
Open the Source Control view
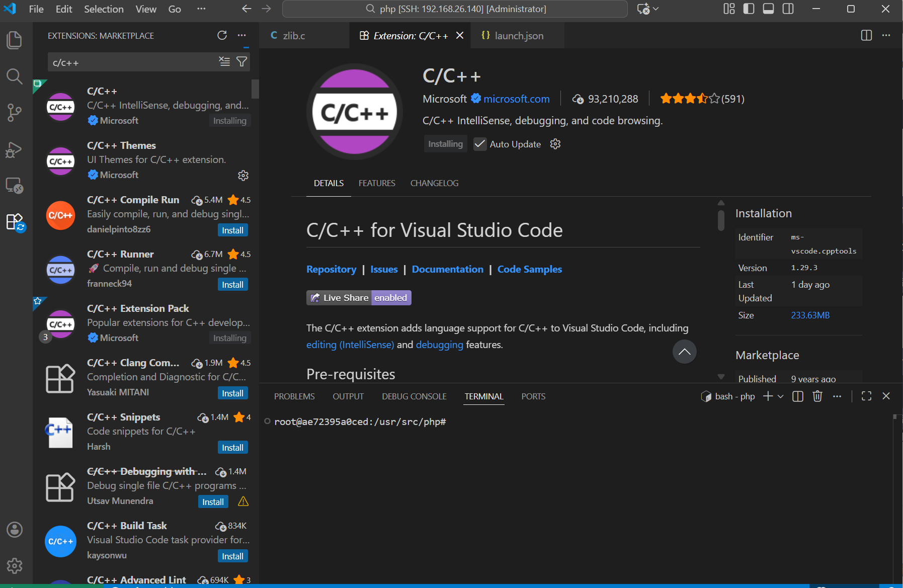point(14,113)
